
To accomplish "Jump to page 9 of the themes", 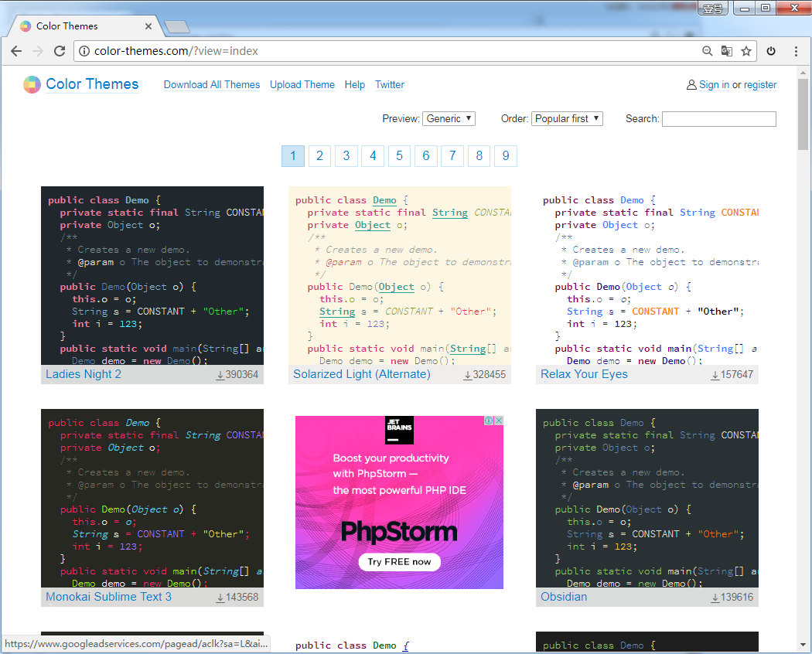I will click(x=505, y=156).
